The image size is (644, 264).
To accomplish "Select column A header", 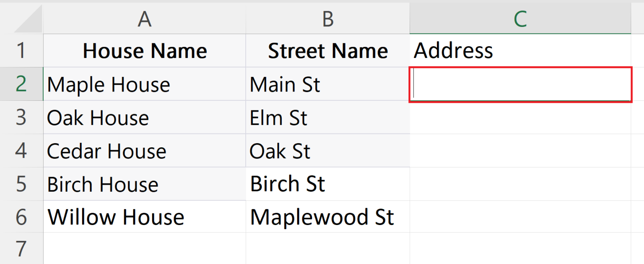I will (144, 18).
